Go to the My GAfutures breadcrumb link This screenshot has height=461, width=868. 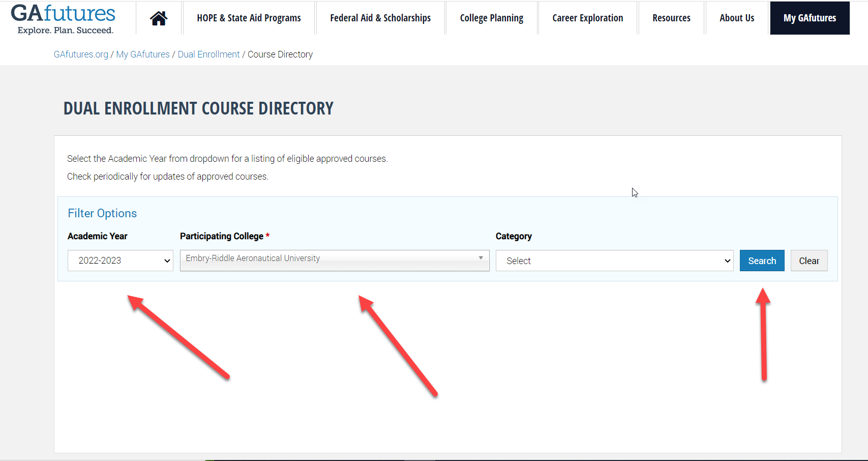click(x=143, y=54)
